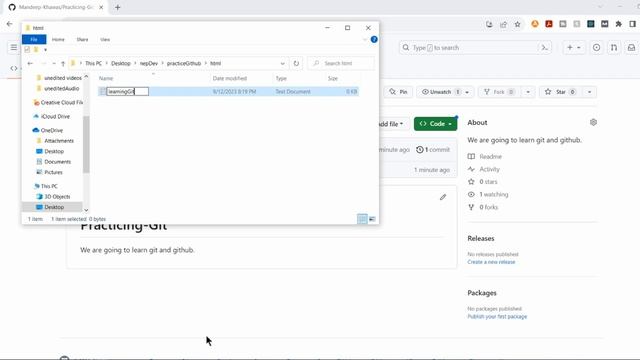Open the Star lists dropdown arrow
Image resolution: width=640 pixels, height=360 pixels.
pyautogui.click(x=589, y=92)
